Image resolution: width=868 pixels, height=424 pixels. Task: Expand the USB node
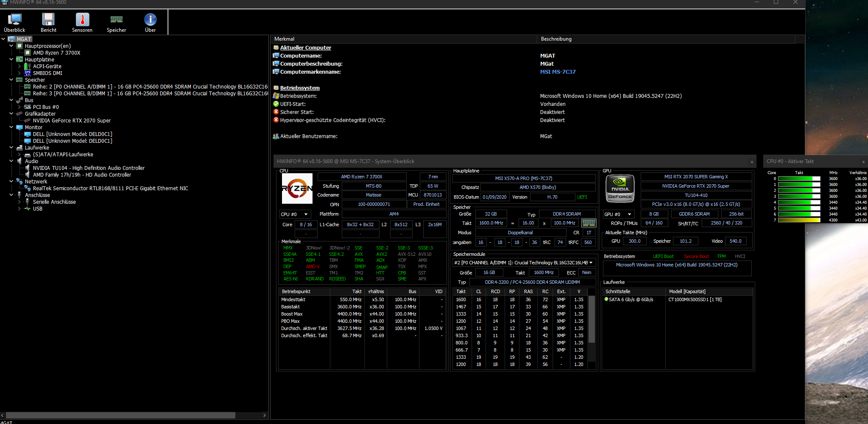click(20, 209)
